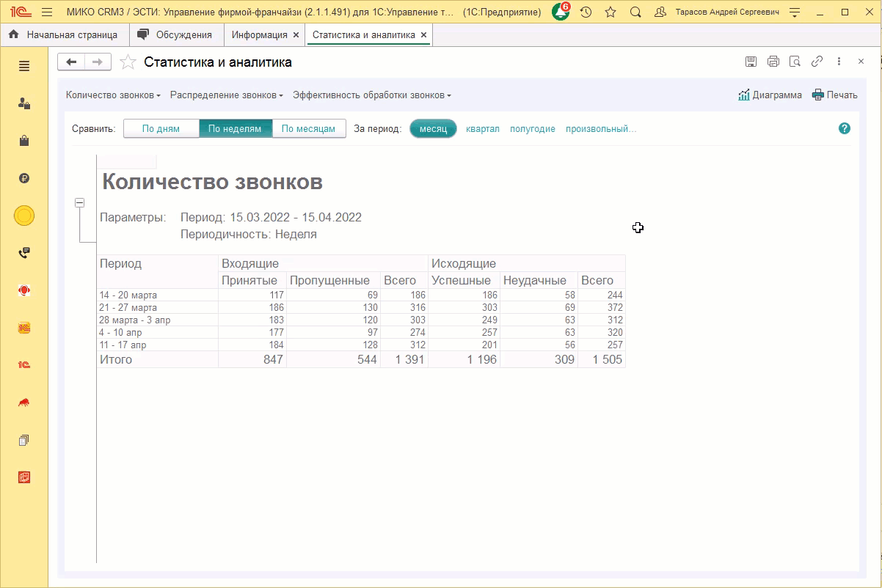Open the Количество звонков dropdown
882x588 pixels.
(113, 95)
